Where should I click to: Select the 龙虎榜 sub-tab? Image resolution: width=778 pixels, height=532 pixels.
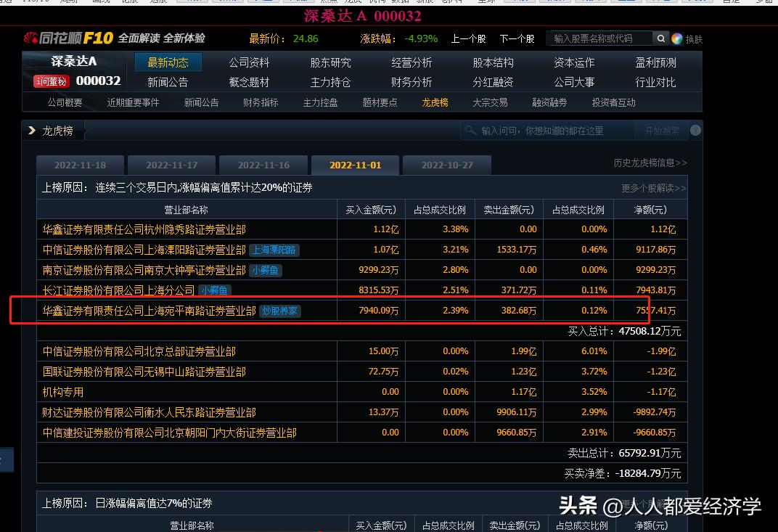435,103
